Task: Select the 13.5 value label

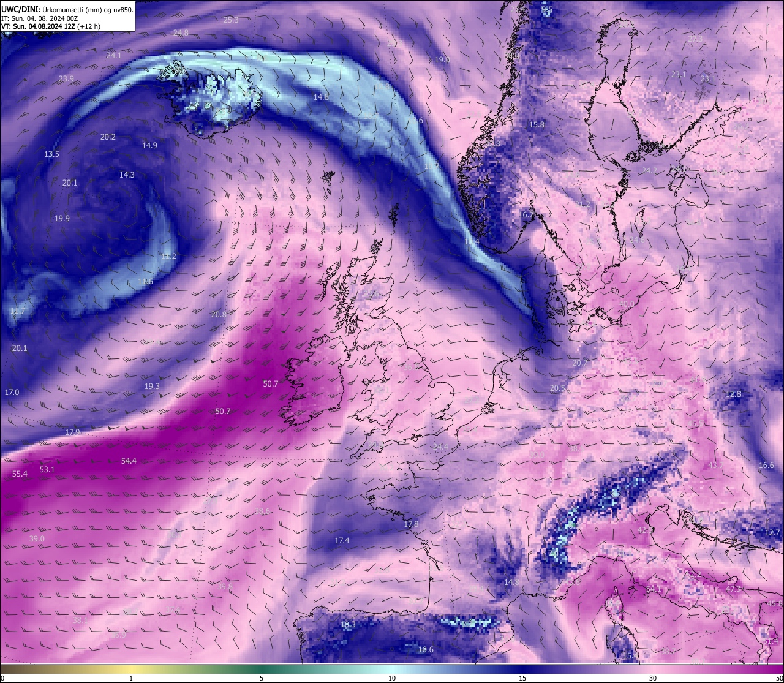Action: point(51,154)
